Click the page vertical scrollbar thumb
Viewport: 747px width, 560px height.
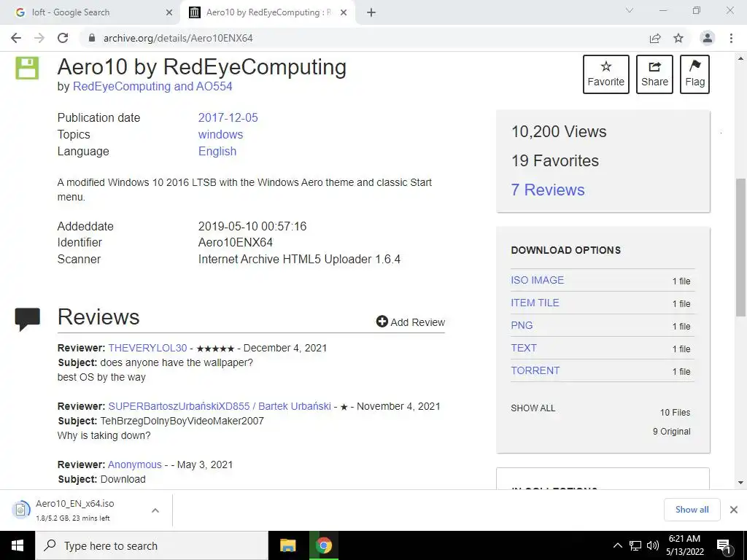(x=740, y=247)
